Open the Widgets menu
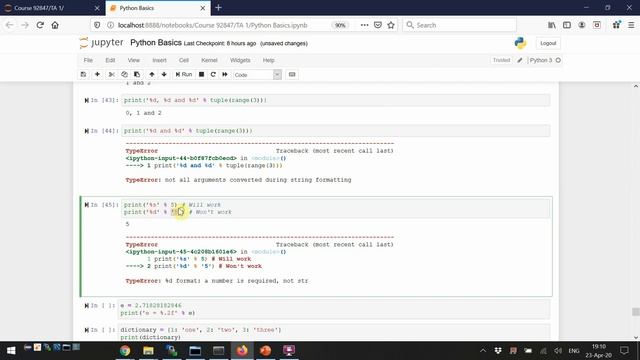640x360 pixels. tap(240, 60)
